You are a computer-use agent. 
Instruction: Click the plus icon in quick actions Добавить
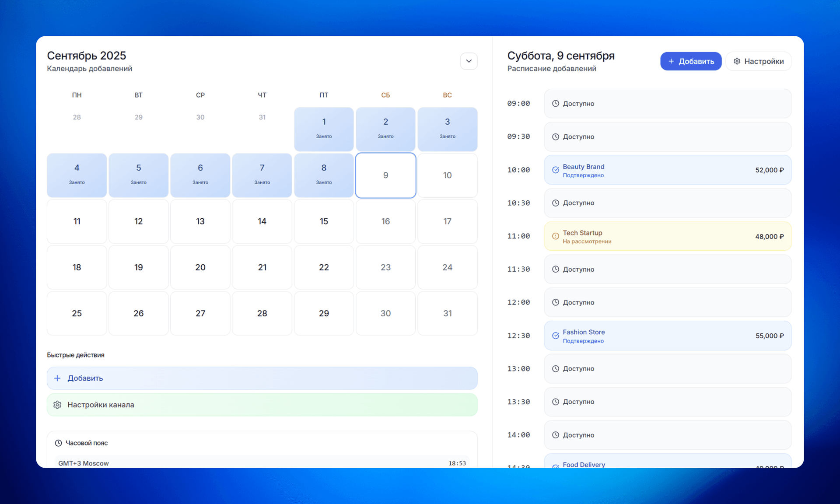(57, 378)
